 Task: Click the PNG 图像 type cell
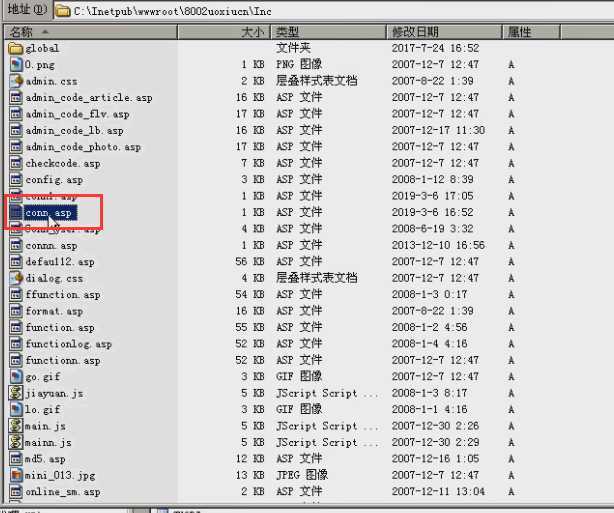coord(299,64)
